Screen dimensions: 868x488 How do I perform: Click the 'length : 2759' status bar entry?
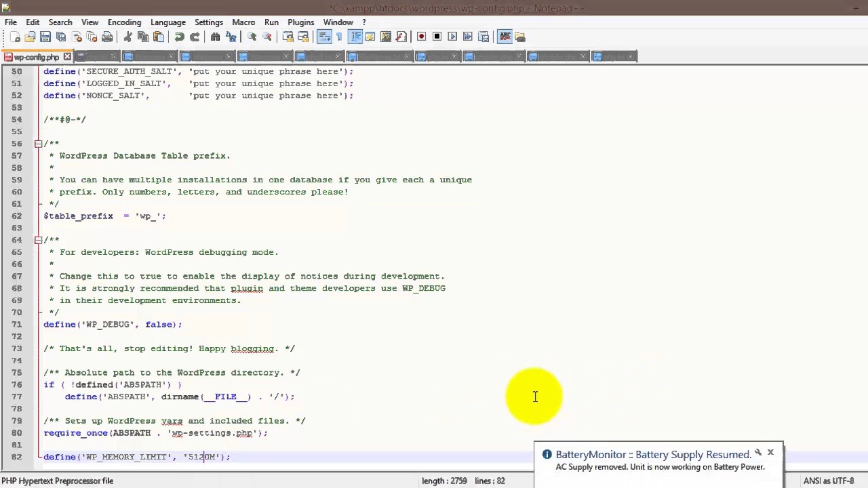[x=444, y=481]
